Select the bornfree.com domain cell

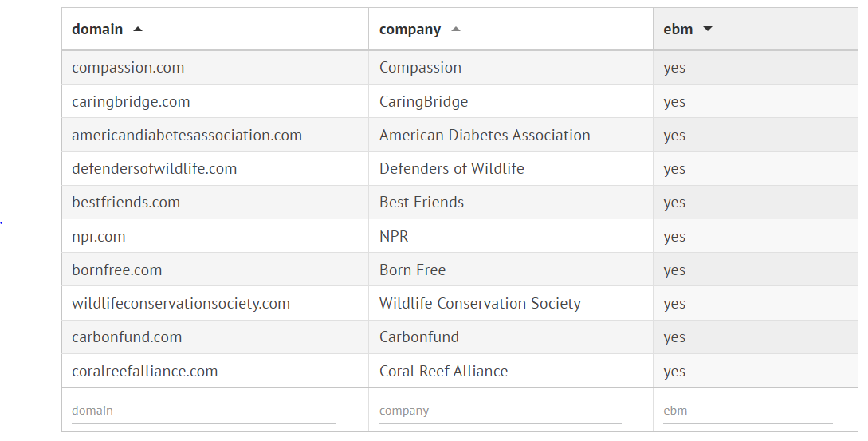pos(117,270)
